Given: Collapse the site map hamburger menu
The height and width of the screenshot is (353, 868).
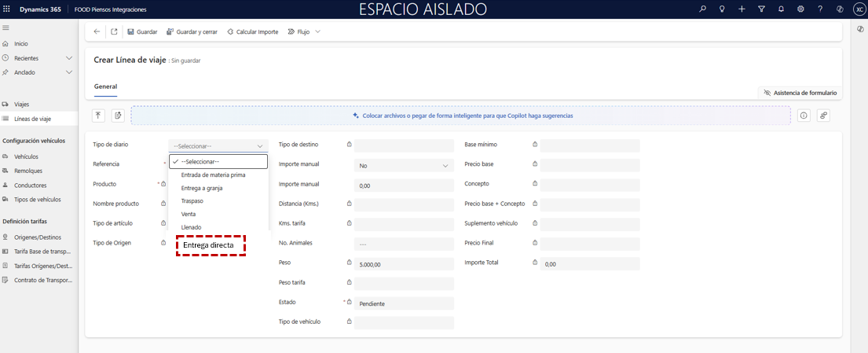Looking at the screenshot, I should point(6,28).
